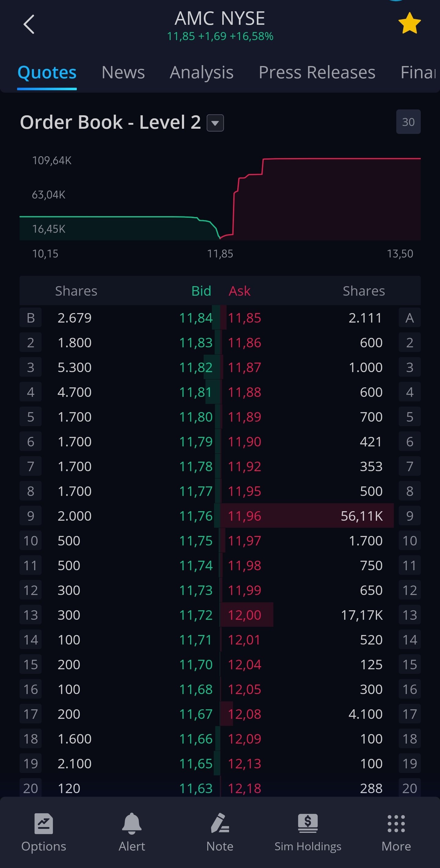440x868 pixels.
Task: Expand the Order Book Level 2 dropdown
Action: click(x=215, y=123)
